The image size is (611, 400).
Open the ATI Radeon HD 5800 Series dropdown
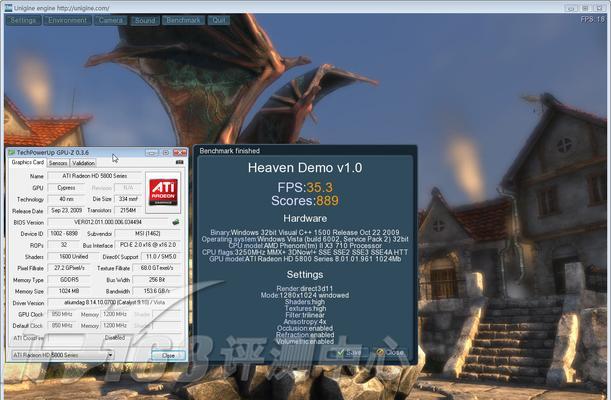[x=62, y=355]
